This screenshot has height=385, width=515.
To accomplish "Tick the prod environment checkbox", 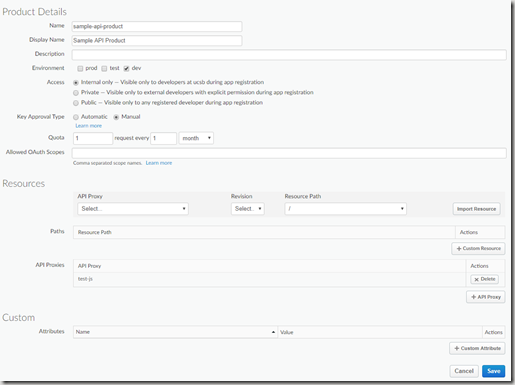I will 80,69.
